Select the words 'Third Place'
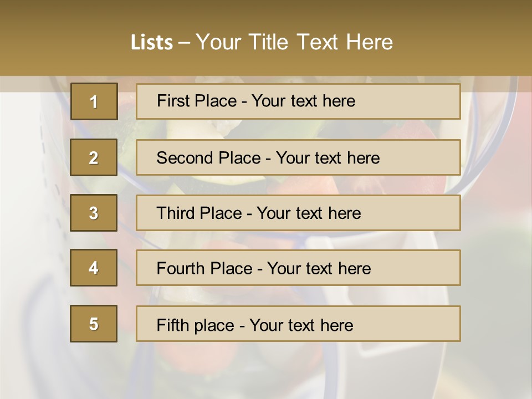 [x=199, y=213]
